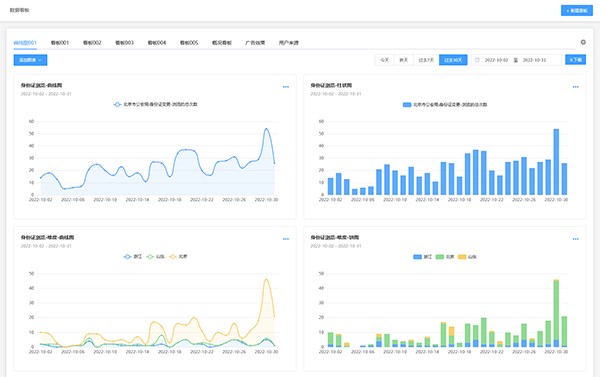
Task: Select the 过去7天 time range button
Action: pyautogui.click(x=426, y=60)
